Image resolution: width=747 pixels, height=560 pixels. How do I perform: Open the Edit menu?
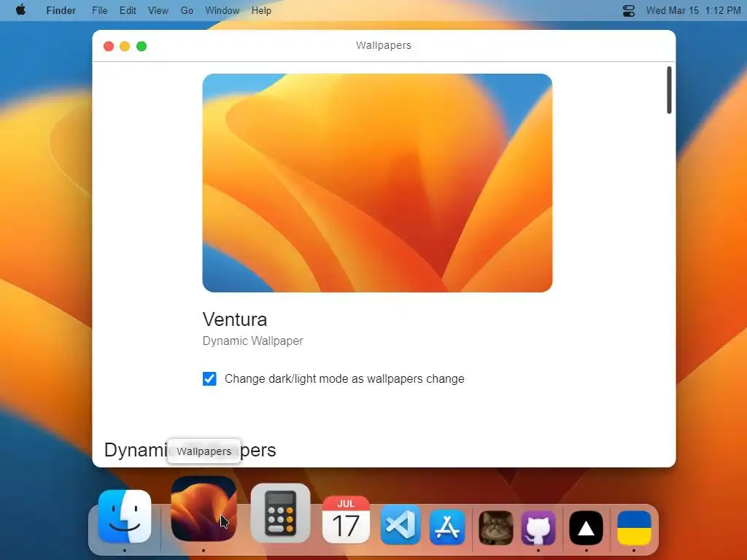128,10
